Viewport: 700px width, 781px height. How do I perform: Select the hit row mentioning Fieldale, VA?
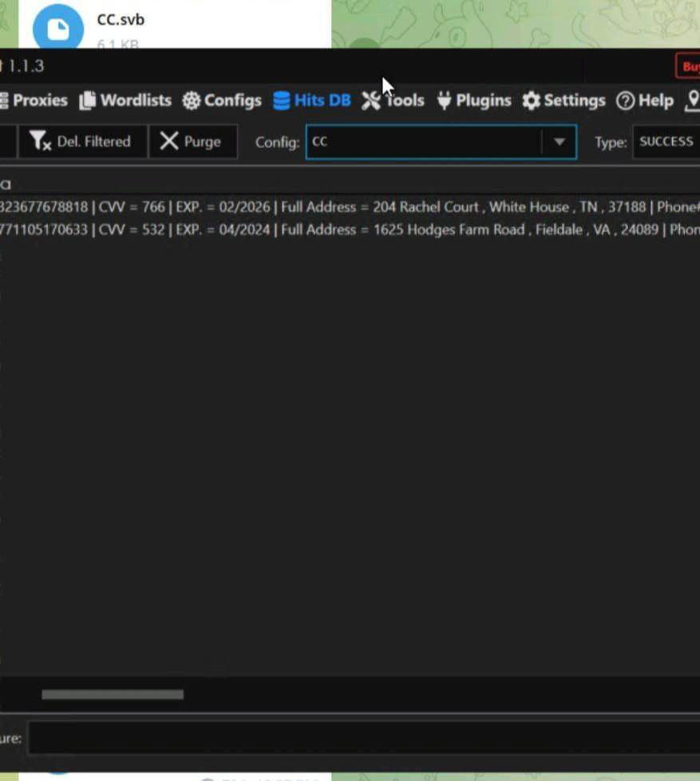point(350,230)
